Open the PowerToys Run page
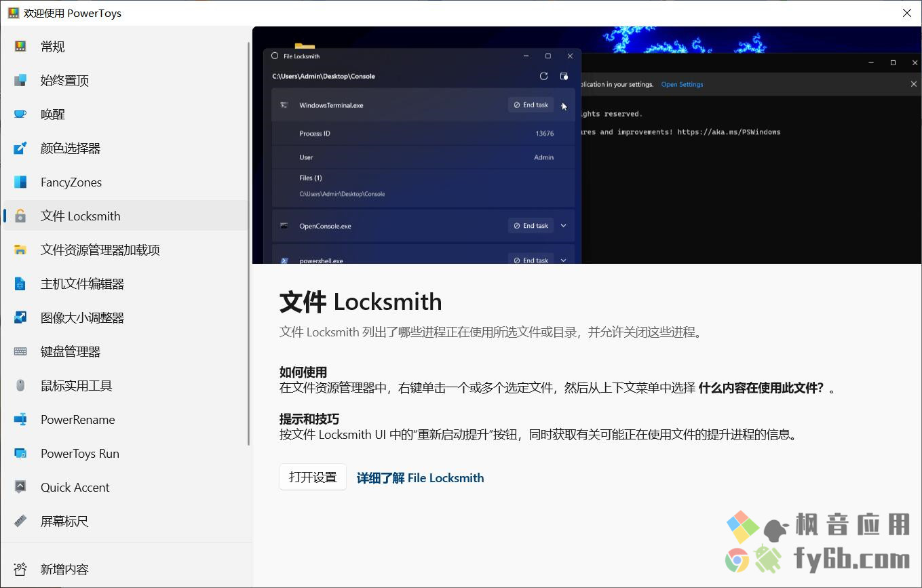 point(126,454)
